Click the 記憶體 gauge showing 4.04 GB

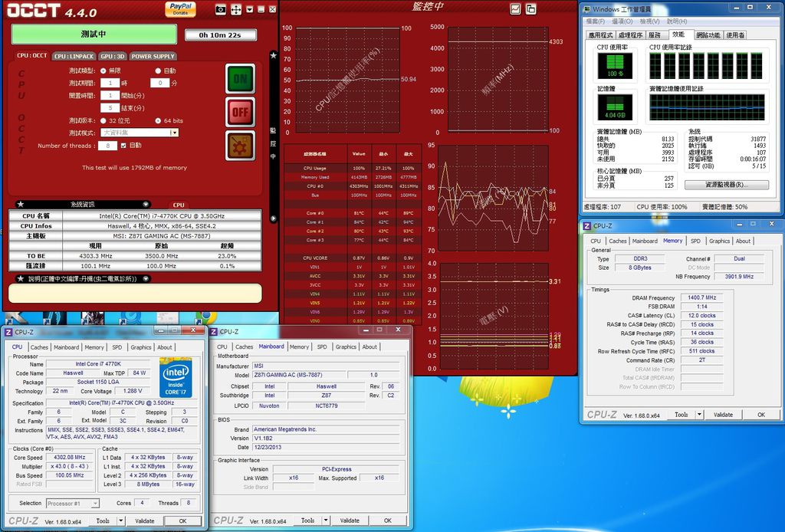tap(615, 107)
